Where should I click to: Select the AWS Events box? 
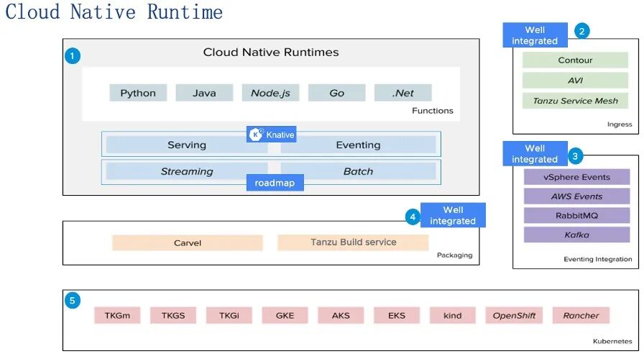click(576, 196)
